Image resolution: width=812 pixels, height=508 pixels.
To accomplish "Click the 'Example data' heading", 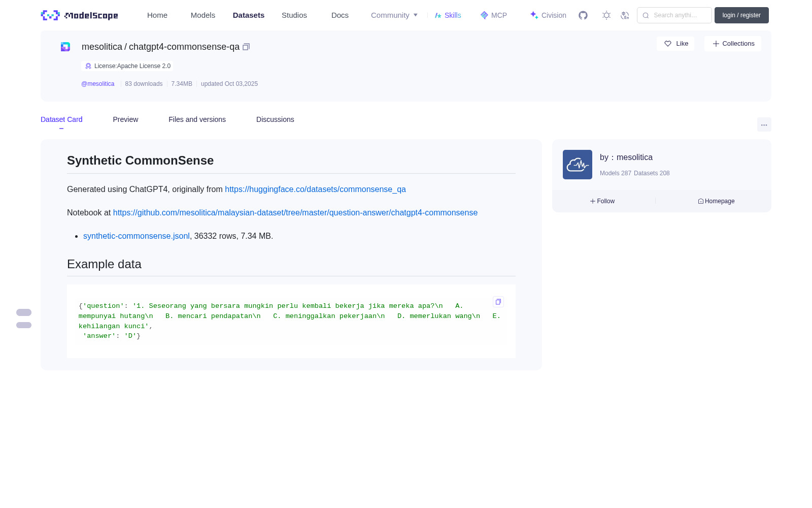I will click(x=104, y=264).
